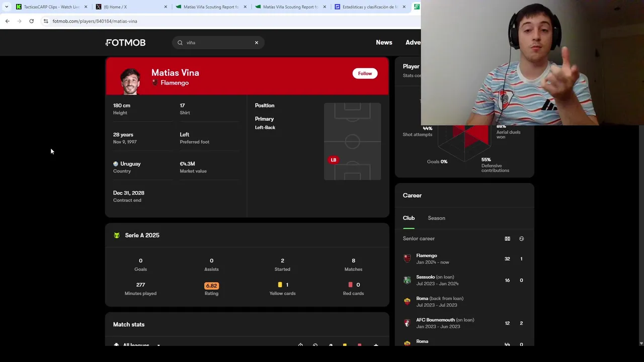
Task: Clear the search field with the X
Action: click(x=257, y=43)
